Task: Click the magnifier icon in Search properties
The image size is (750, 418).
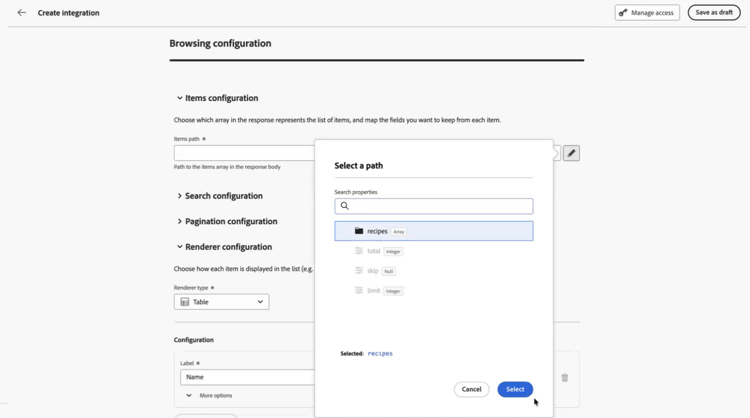Action: click(344, 206)
